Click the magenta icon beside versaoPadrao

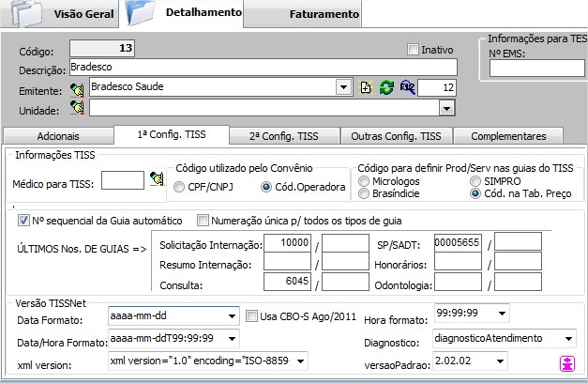566,362
